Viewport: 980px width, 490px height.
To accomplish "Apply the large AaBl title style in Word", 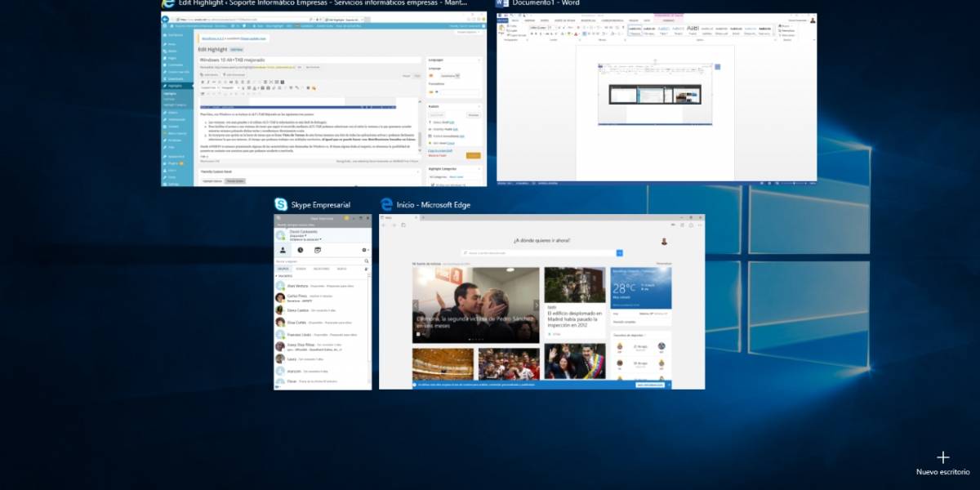I will (693, 29).
